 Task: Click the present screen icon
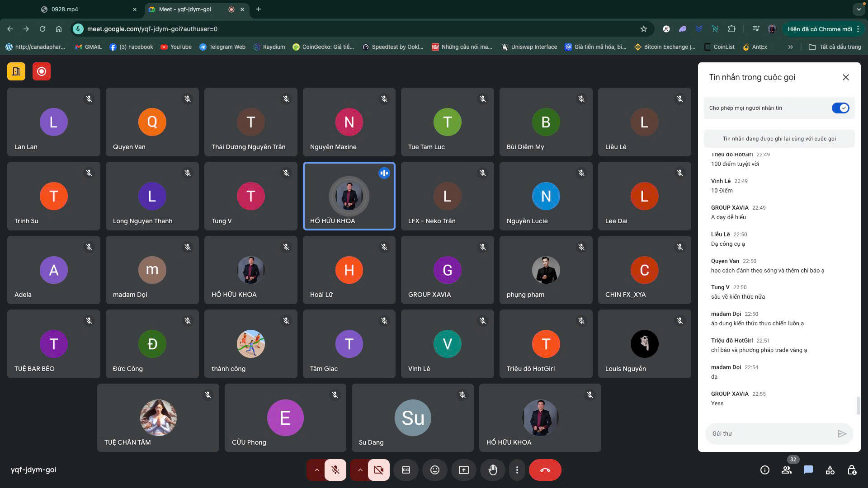click(463, 470)
